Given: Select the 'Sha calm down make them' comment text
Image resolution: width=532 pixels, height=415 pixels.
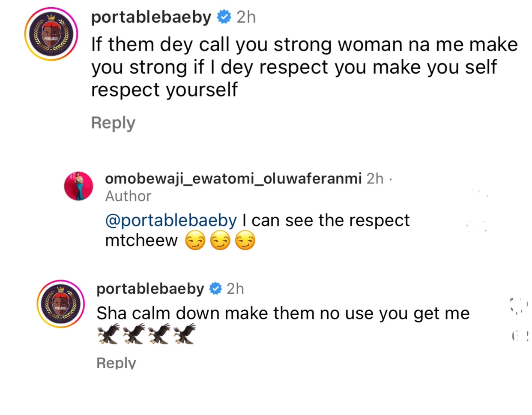Looking at the screenshot, I should (x=283, y=313).
